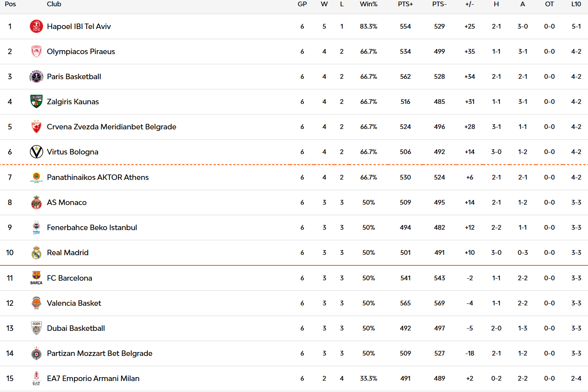Click the Crvena Zvezda club crest

(36, 127)
